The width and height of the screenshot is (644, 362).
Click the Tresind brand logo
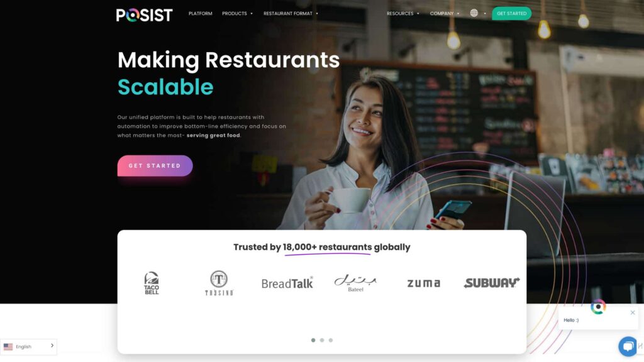[x=219, y=283]
